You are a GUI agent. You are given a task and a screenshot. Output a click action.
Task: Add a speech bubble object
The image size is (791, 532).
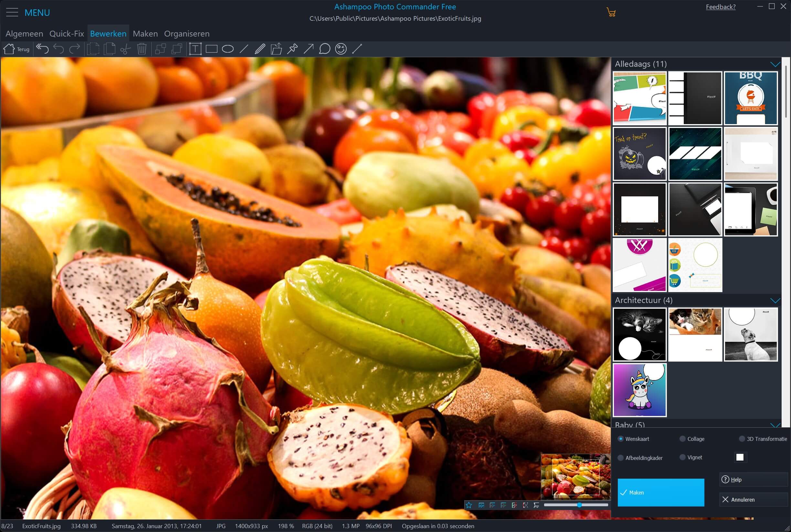325,49
